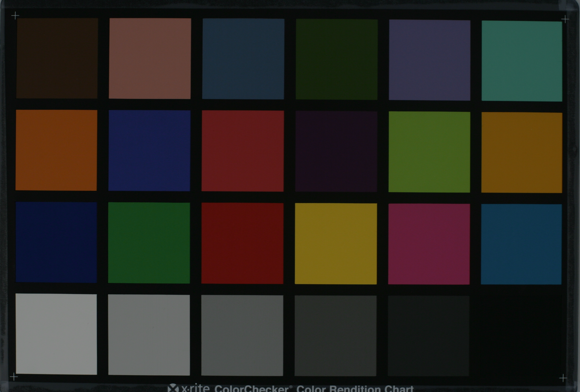This screenshot has width=580, height=392.
Task: Sample the burnt orange patch
Action: pyautogui.click(x=56, y=150)
